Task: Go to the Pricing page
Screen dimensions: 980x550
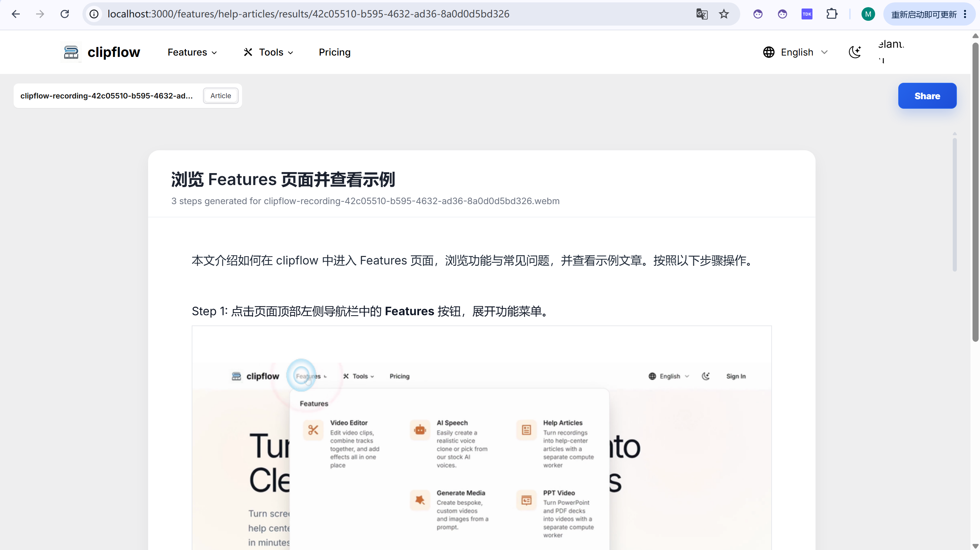Action: [x=334, y=52]
